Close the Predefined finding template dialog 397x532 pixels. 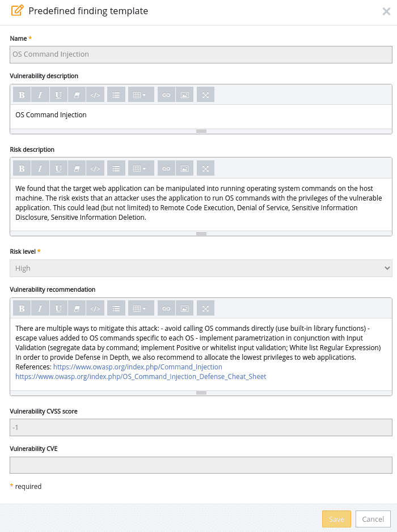click(x=386, y=10)
